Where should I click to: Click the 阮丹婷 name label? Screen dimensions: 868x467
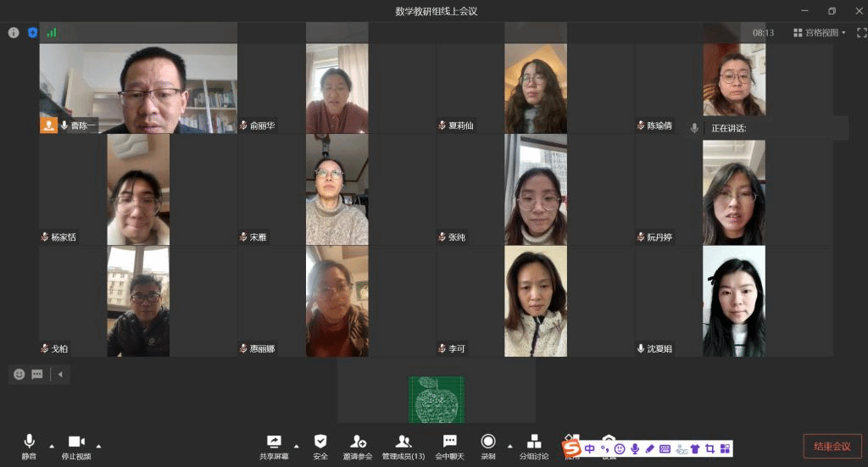(659, 236)
